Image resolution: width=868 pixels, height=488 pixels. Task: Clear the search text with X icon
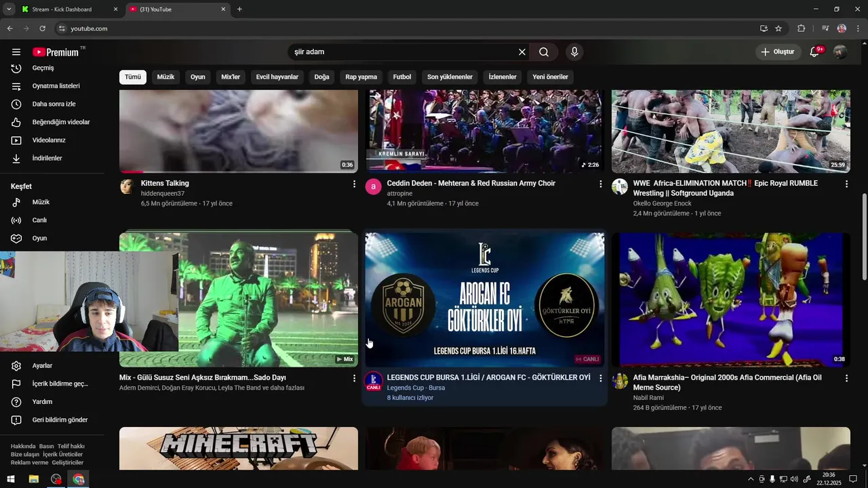(x=522, y=52)
